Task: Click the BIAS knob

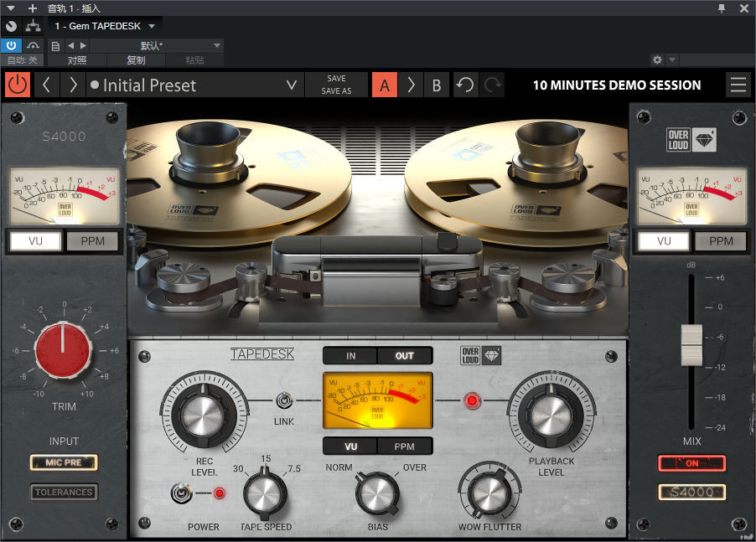Action: click(377, 495)
